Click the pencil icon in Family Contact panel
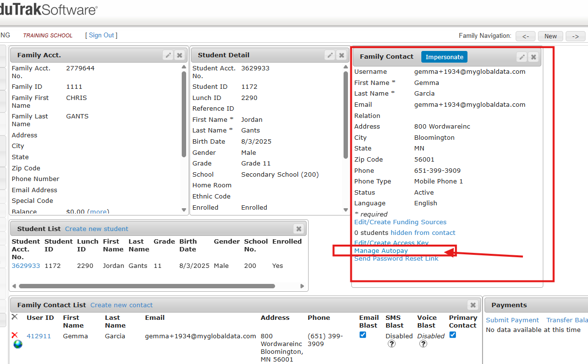The height and width of the screenshot is (364, 588). [522, 57]
